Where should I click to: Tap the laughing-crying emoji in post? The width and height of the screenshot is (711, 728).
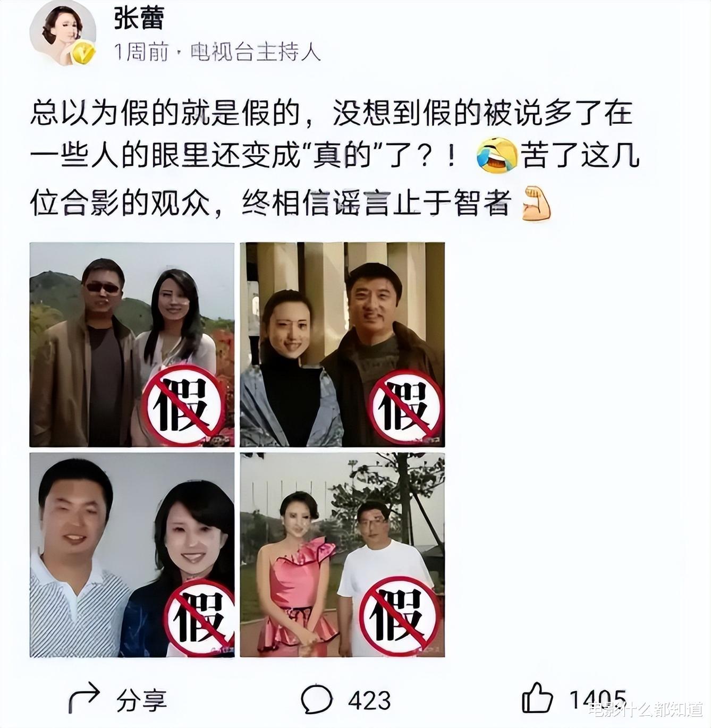pos(497,155)
